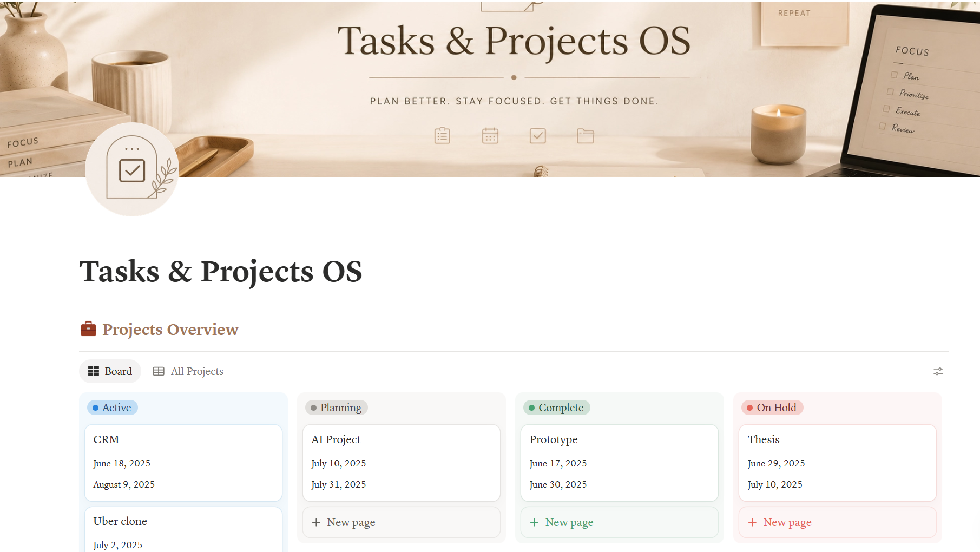This screenshot has height=552, width=980.
Task: Open the view settings sliders icon
Action: pyautogui.click(x=938, y=371)
